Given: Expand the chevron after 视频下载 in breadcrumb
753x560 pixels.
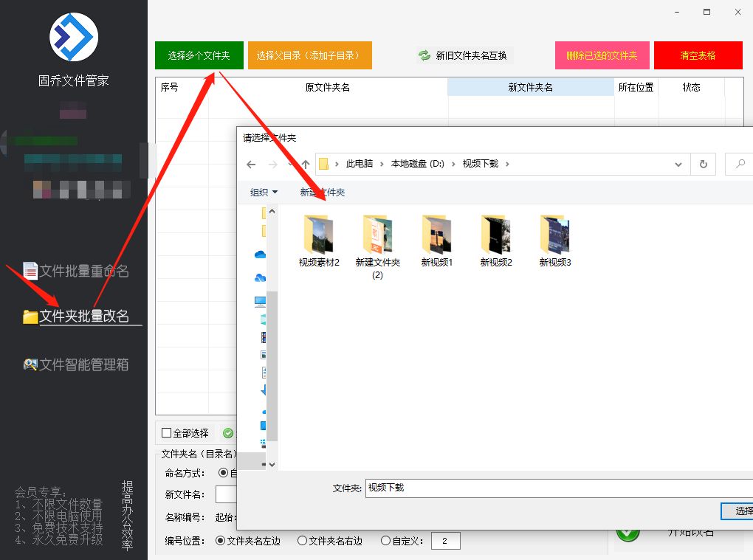Looking at the screenshot, I should point(507,164).
